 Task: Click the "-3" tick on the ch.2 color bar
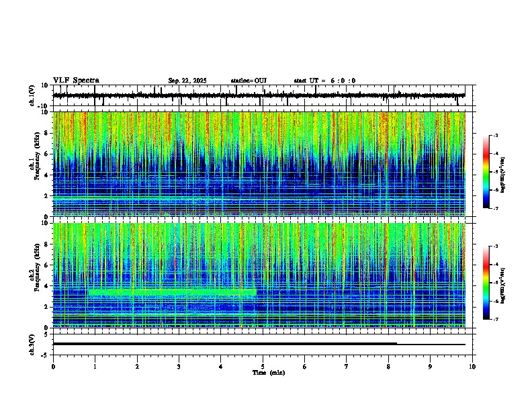coord(495,246)
